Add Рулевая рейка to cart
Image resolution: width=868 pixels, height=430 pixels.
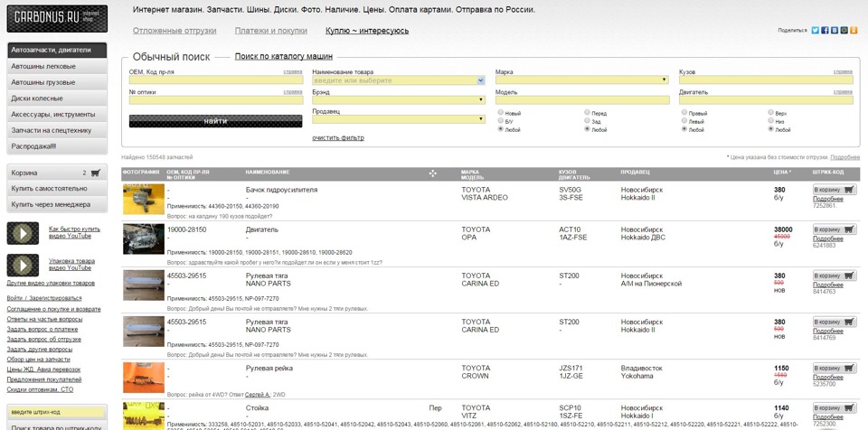(835, 368)
